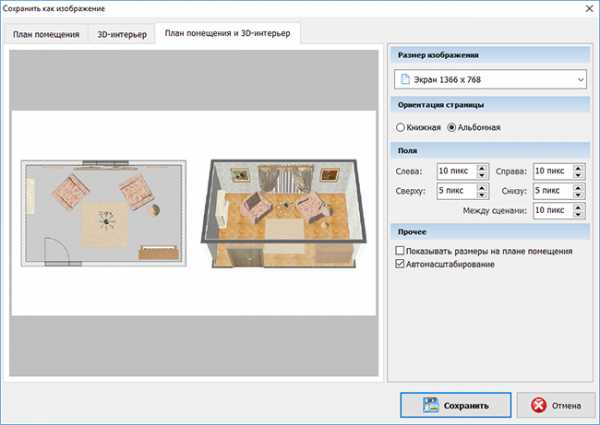This screenshot has height=425, width=600.
Task: Increase the Слева margin value
Action: (x=482, y=166)
